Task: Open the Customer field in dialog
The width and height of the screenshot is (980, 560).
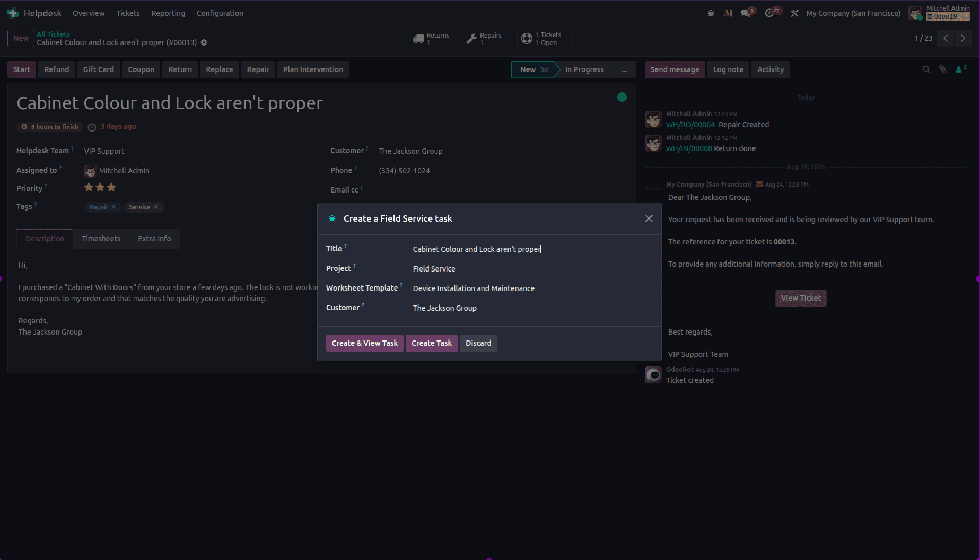Action: [x=532, y=308]
